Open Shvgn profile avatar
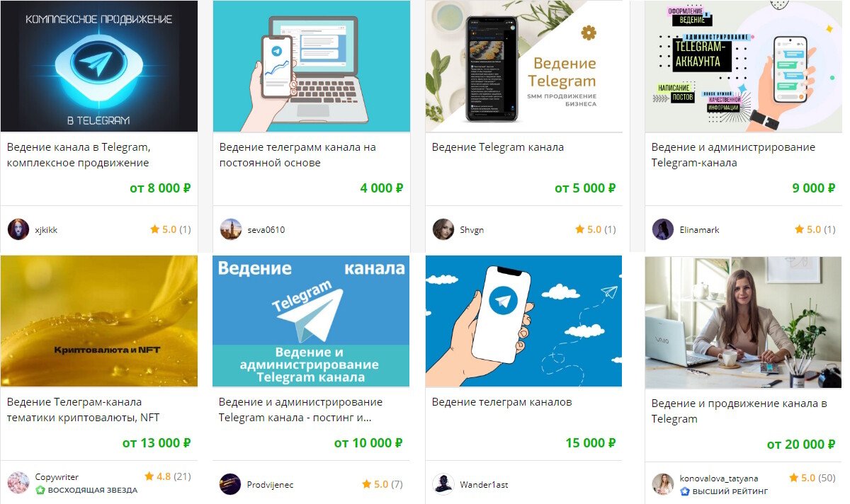 [443, 229]
